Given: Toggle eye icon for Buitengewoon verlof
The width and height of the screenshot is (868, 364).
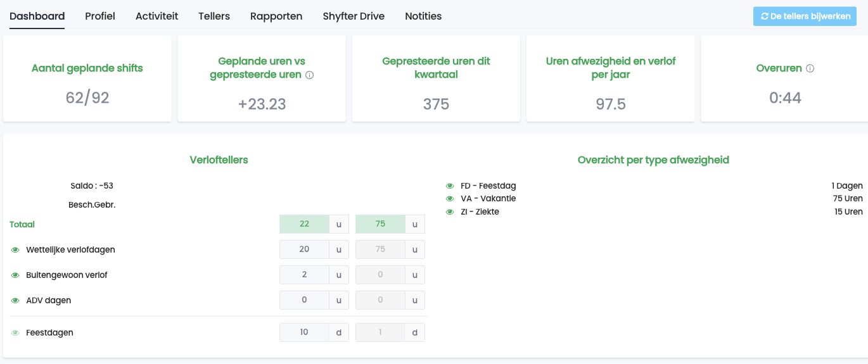Looking at the screenshot, I should [16, 275].
